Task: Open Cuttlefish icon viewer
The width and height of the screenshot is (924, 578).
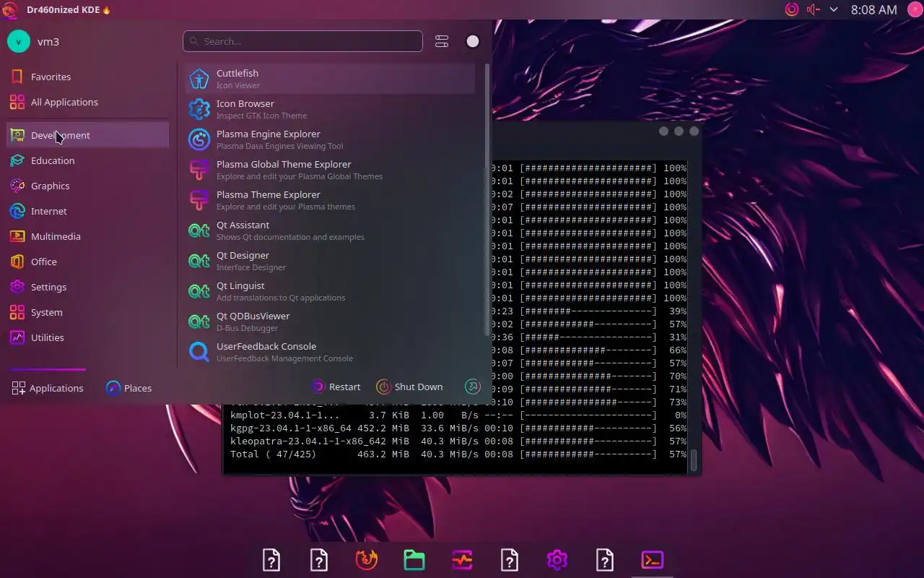Action: 330,79
